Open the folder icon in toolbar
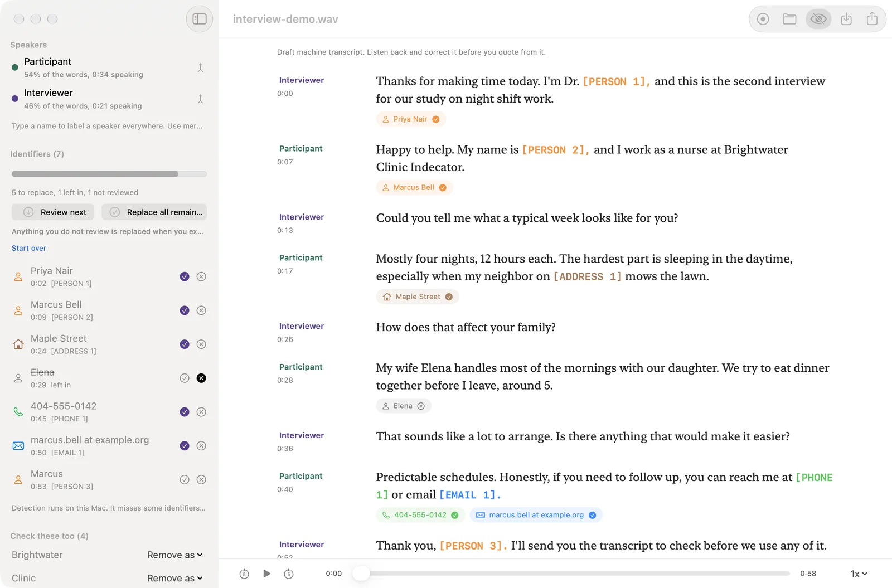892x588 pixels. (x=789, y=19)
